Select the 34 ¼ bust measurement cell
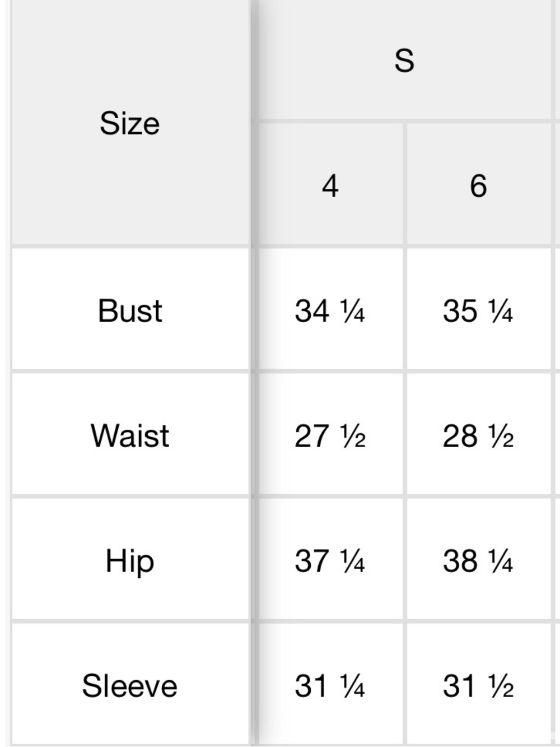Screen dimensions: 560x747 [330, 310]
